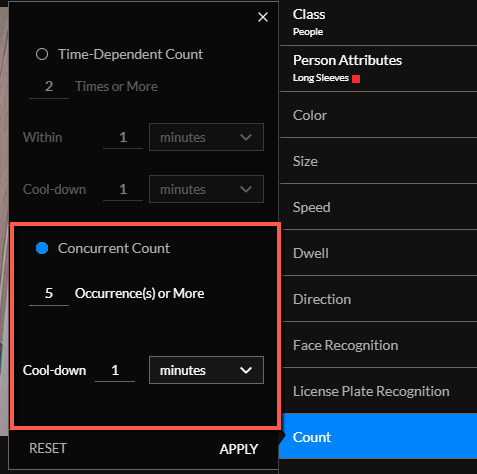
Task: Click the red Long Sleeves color swatch
Action: [x=356, y=79]
